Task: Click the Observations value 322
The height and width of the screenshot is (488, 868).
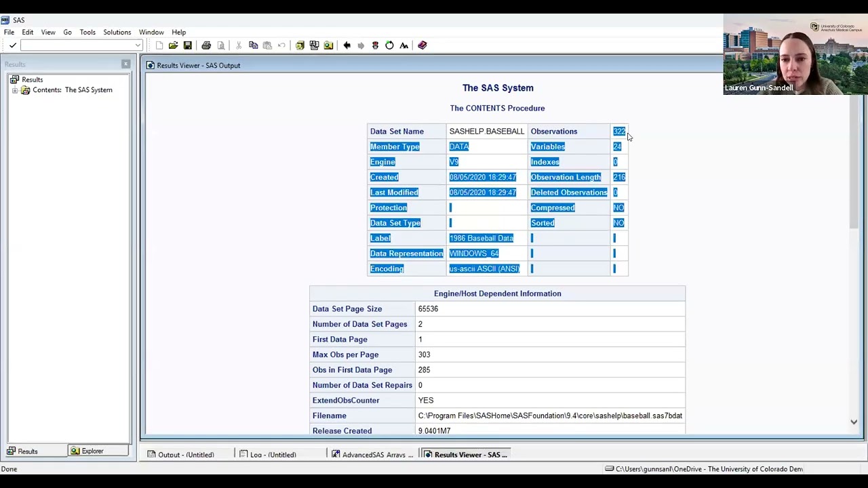Action: [619, 131]
